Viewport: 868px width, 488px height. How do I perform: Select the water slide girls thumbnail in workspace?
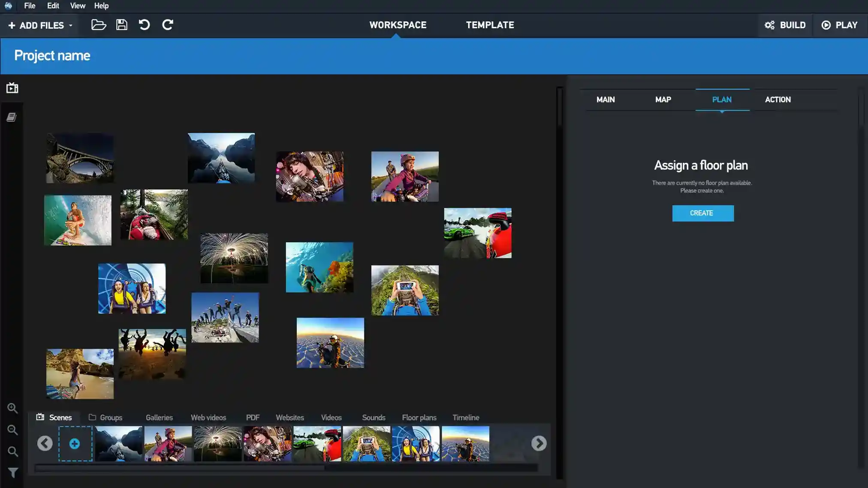point(132,288)
